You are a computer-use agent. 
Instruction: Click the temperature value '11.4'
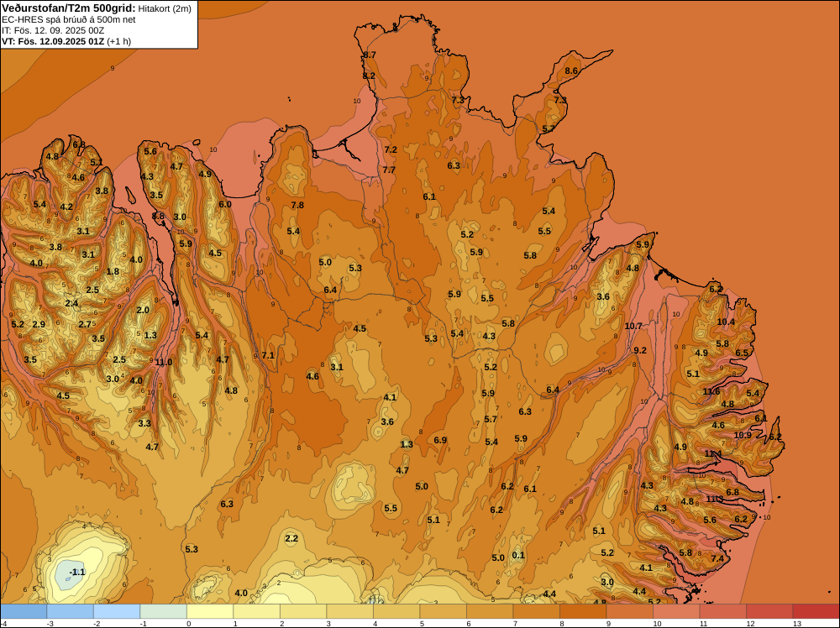pos(712,453)
